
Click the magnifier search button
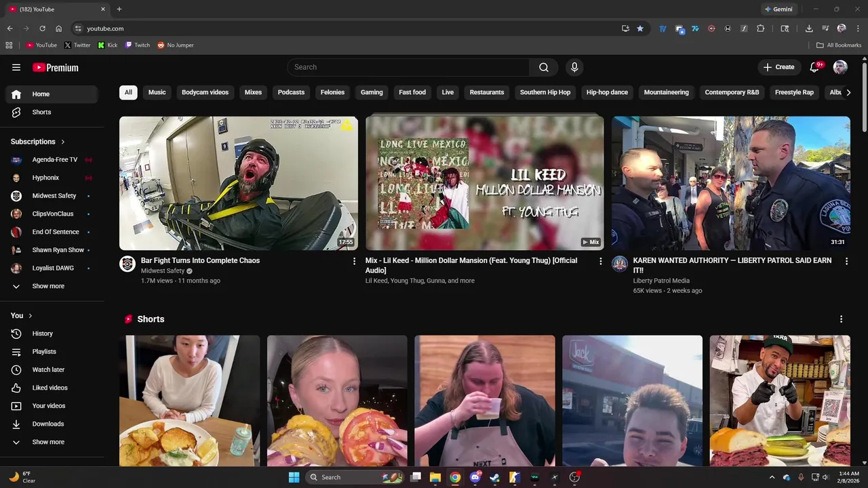tap(544, 67)
